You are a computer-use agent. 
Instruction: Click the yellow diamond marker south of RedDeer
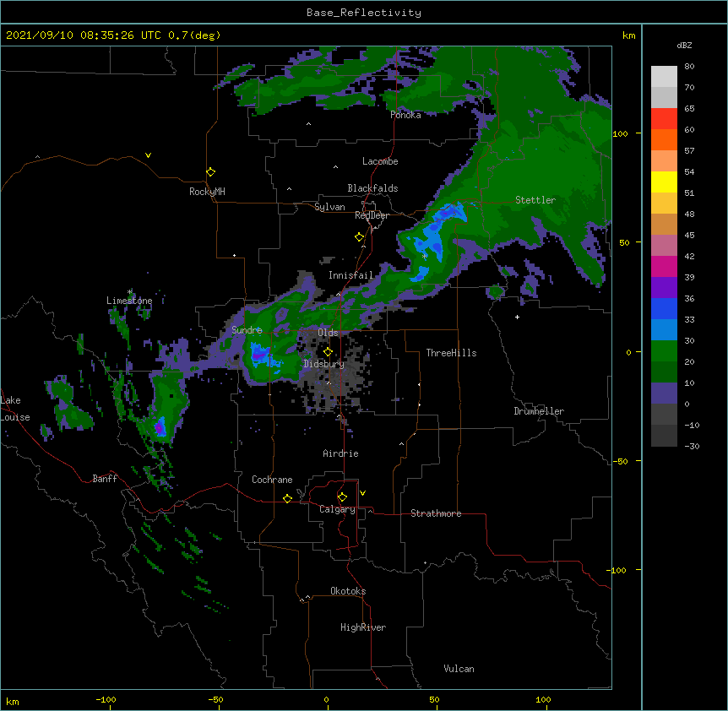[x=360, y=237]
